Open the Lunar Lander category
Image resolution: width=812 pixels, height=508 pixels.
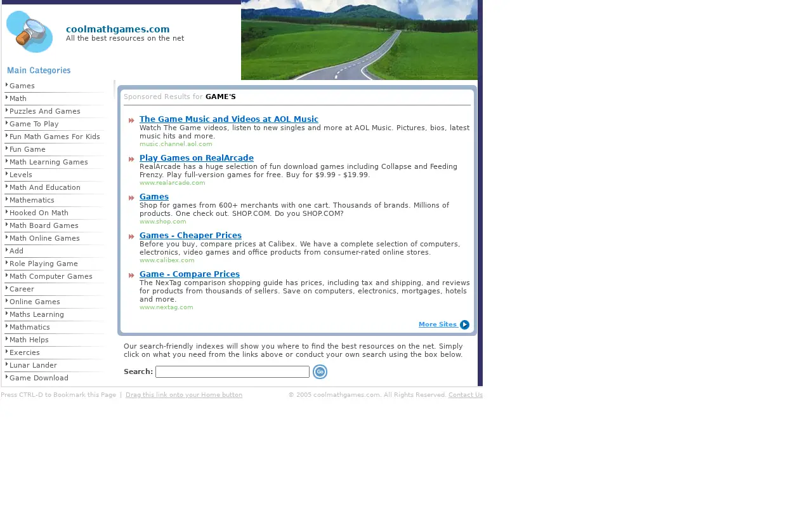point(33,366)
